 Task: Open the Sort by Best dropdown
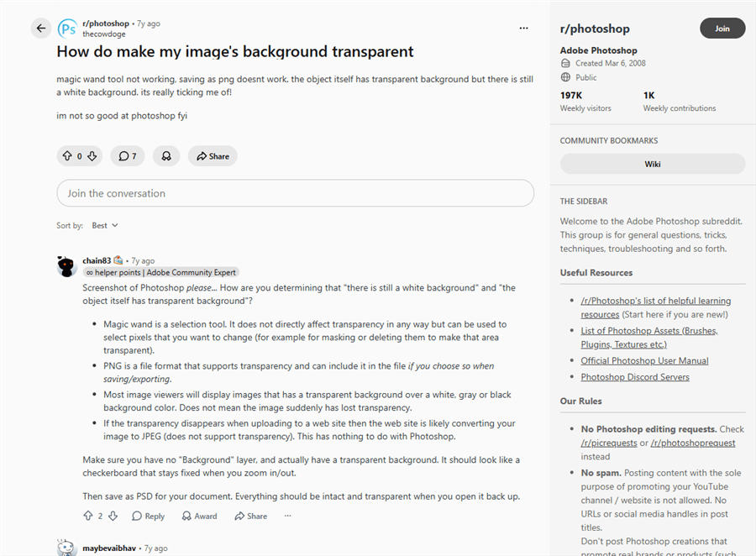click(105, 225)
